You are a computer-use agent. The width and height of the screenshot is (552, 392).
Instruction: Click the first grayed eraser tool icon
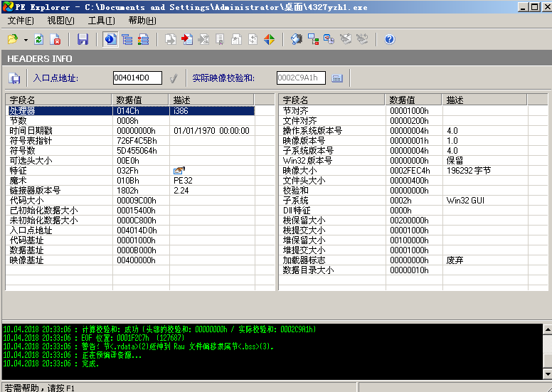pos(346,39)
